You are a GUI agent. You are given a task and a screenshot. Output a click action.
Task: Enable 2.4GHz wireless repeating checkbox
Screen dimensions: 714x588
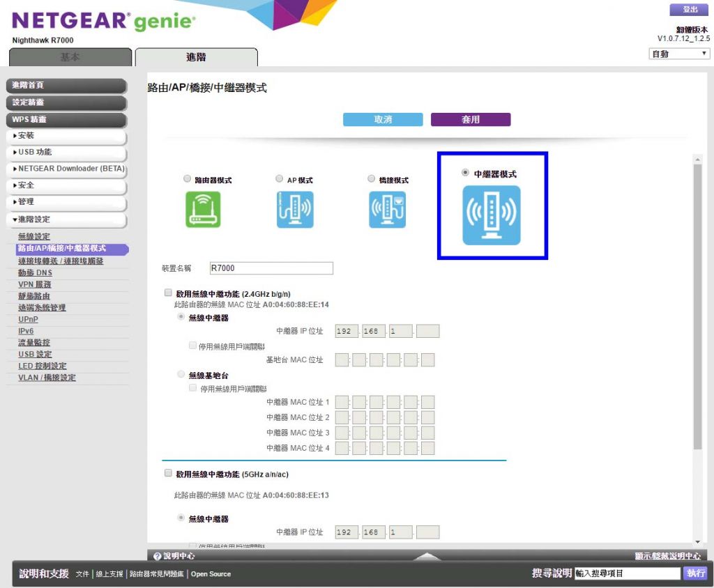click(168, 293)
